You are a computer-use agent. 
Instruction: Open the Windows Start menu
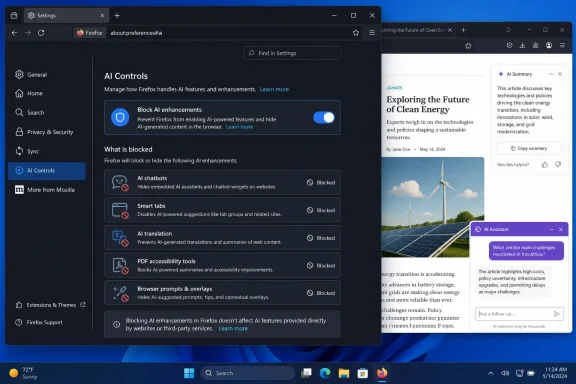point(189,373)
